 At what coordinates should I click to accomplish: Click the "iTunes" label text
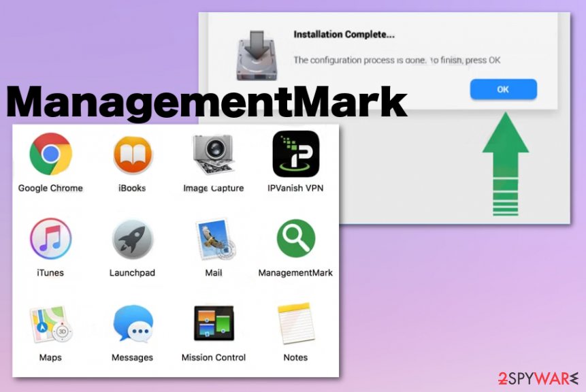pos(50,273)
